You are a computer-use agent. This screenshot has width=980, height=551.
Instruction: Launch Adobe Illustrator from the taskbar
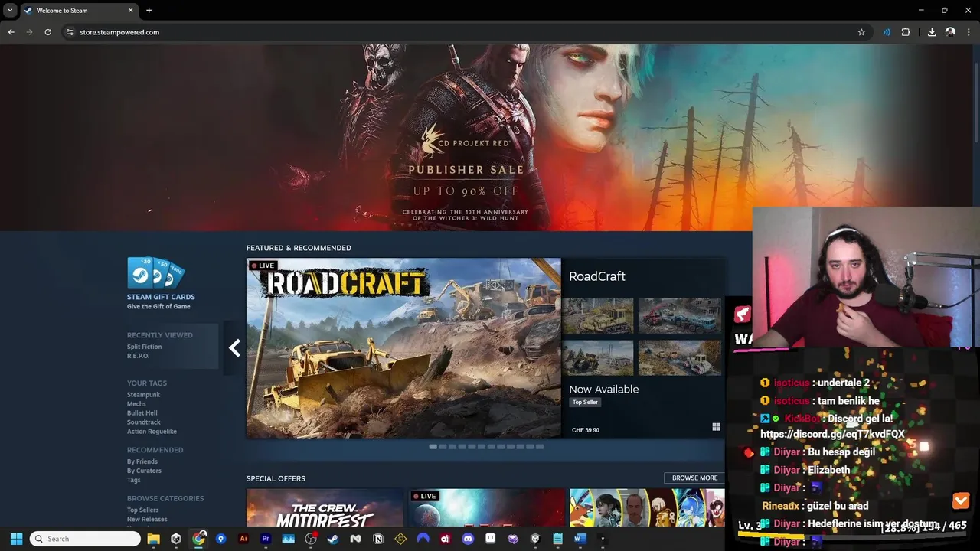coord(243,539)
